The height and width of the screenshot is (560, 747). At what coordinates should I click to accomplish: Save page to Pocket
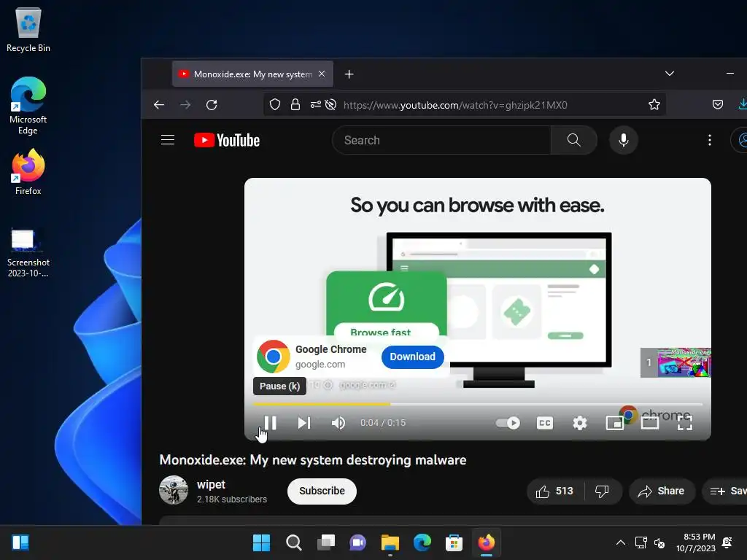718,105
